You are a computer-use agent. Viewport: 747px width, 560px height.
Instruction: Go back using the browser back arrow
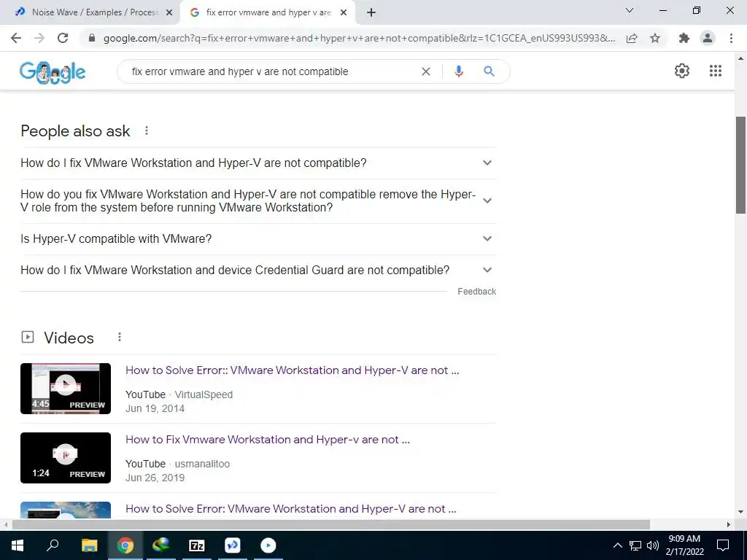(16, 38)
